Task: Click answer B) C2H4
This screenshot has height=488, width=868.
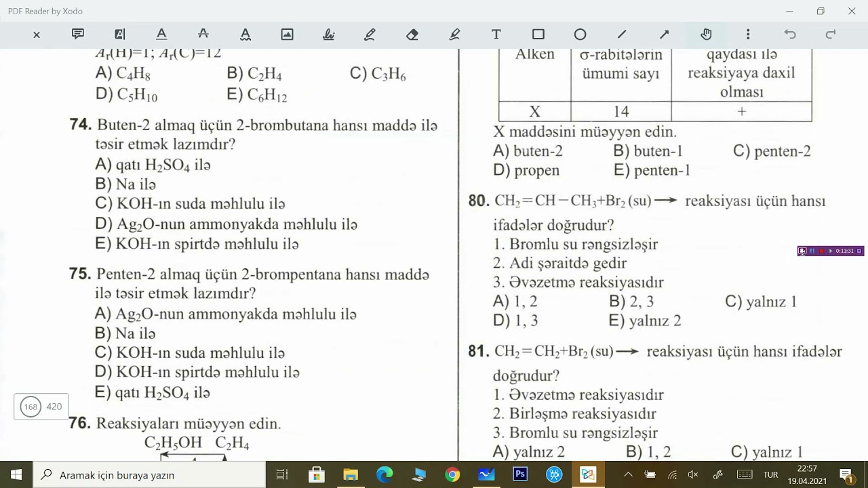Action: coord(254,74)
